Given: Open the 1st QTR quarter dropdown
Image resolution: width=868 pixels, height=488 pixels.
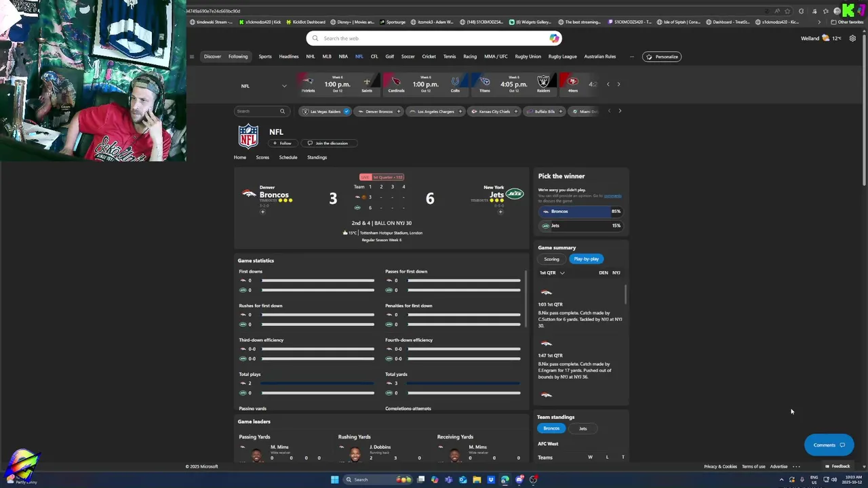Looking at the screenshot, I should [x=552, y=272].
